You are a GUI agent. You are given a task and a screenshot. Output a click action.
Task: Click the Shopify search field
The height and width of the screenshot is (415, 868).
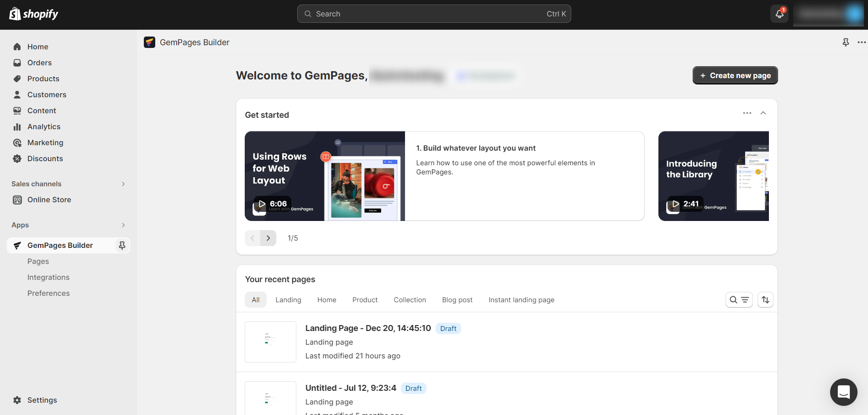(x=434, y=14)
